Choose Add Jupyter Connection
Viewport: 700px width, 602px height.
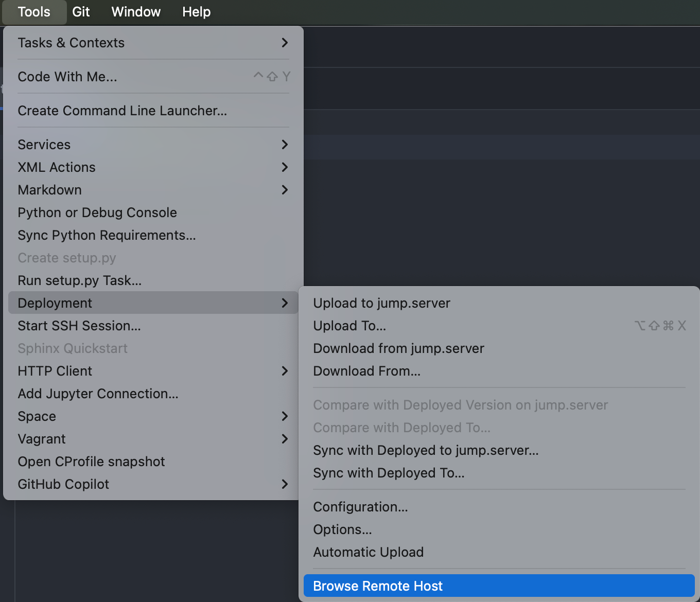(x=98, y=394)
